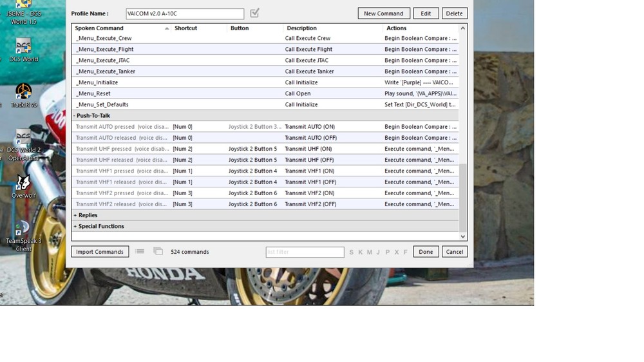The height and width of the screenshot is (362, 644).
Task: Select the Transmit VHF1 pressed row
Action: [265, 171]
